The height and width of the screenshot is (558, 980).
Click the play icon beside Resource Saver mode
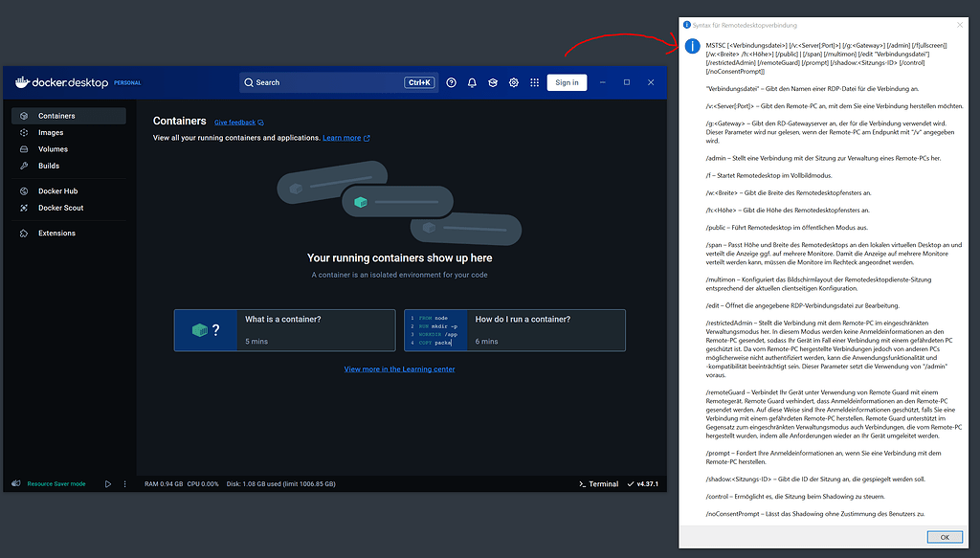point(108,484)
